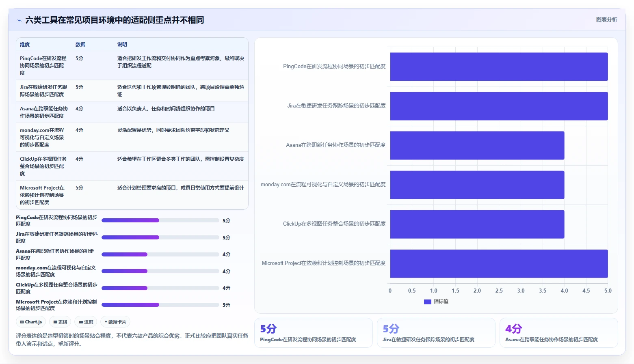Click the 数据 column header
The height and width of the screenshot is (364, 634).
(80, 45)
